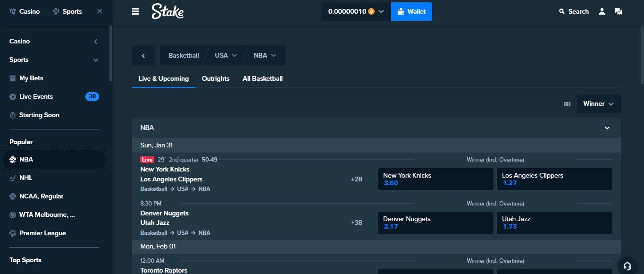This screenshot has width=644, height=274.
Task: Switch to the Outrights tab
Action: click(216, 78)
